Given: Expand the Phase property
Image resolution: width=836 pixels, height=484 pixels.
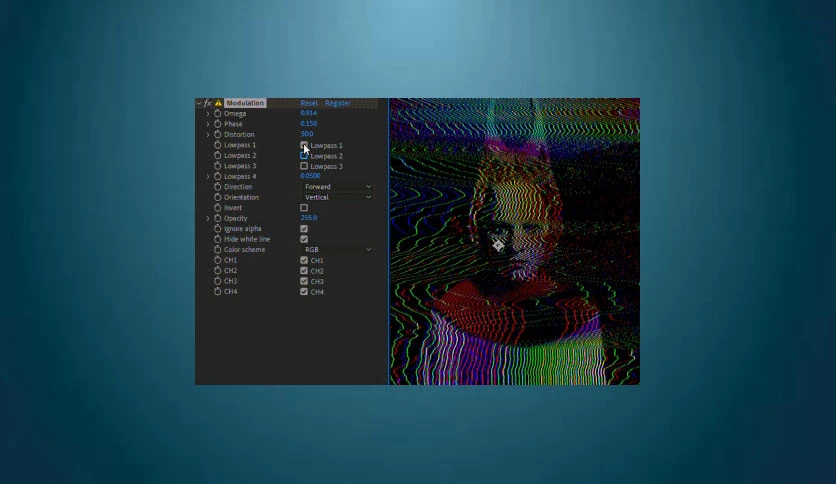Looking at the screenshot, I should coord(208,124).
